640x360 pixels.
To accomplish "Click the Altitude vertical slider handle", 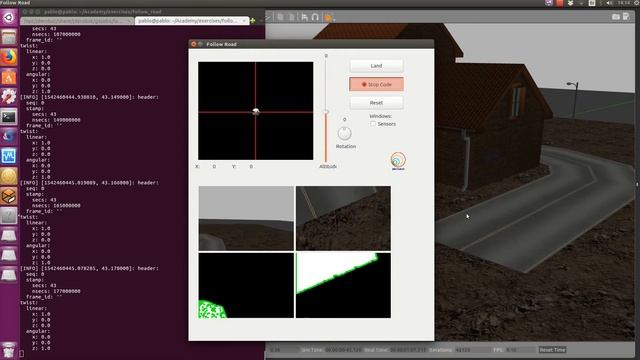I will coord(326,112).
